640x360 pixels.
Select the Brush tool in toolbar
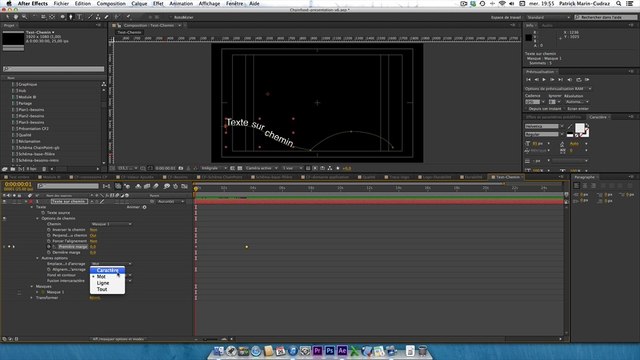pos(90,17)
